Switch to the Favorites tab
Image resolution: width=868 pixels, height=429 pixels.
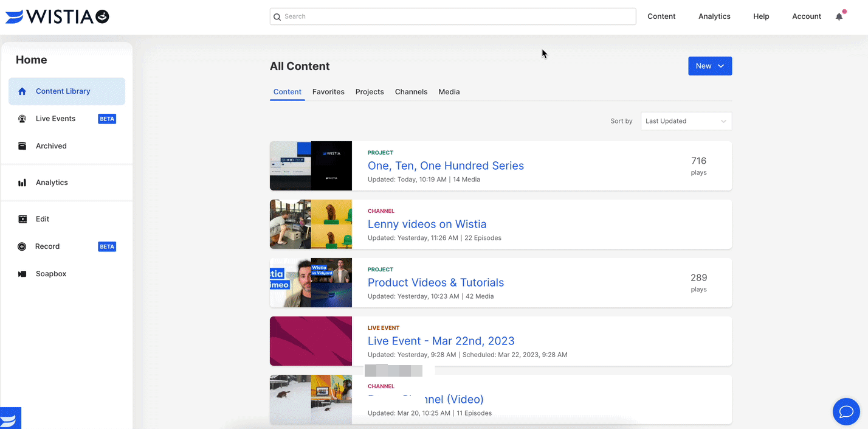tap(328, 92)
